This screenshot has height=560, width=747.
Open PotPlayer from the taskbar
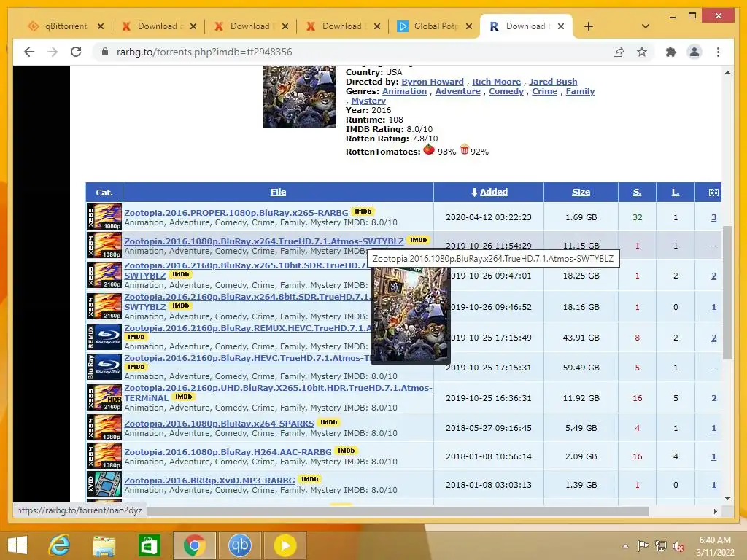click(285, 545)
